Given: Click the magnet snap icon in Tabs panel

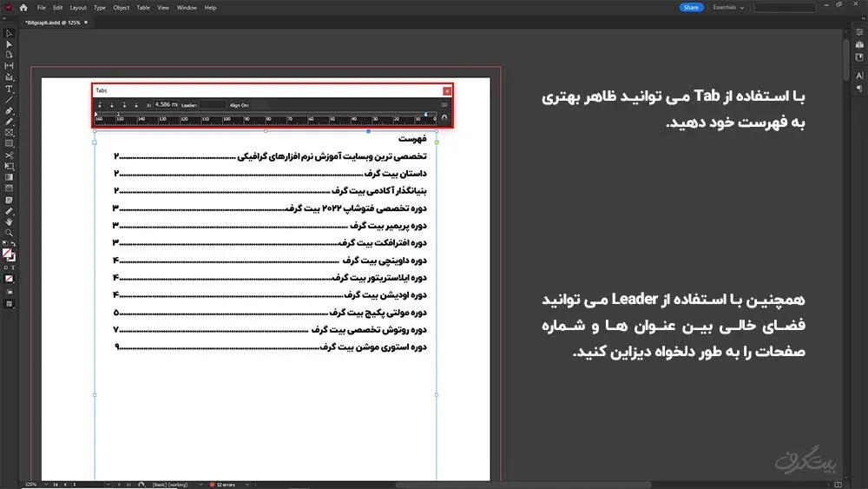Looking at the screenshot, I should 444,117.
